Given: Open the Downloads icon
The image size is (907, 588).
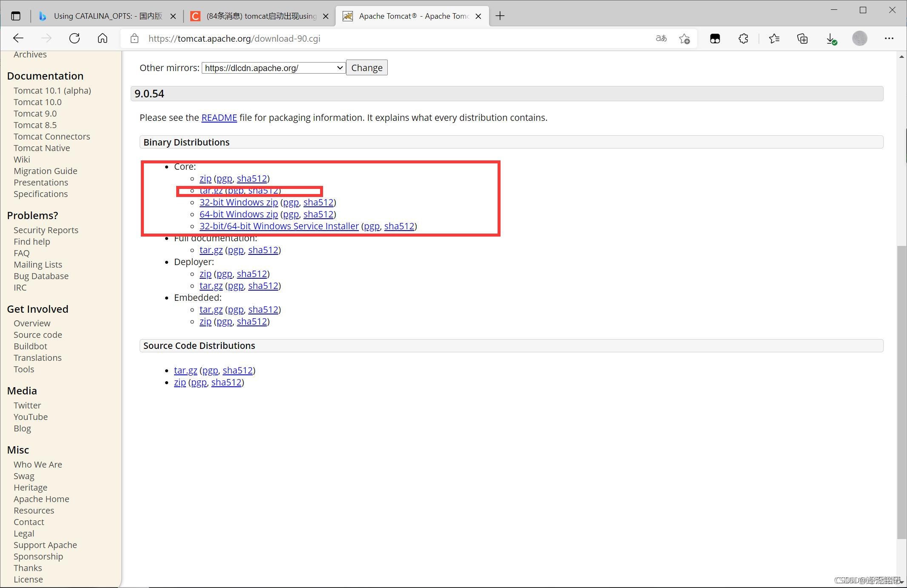Looking at the screenshot, I should 831,39.
